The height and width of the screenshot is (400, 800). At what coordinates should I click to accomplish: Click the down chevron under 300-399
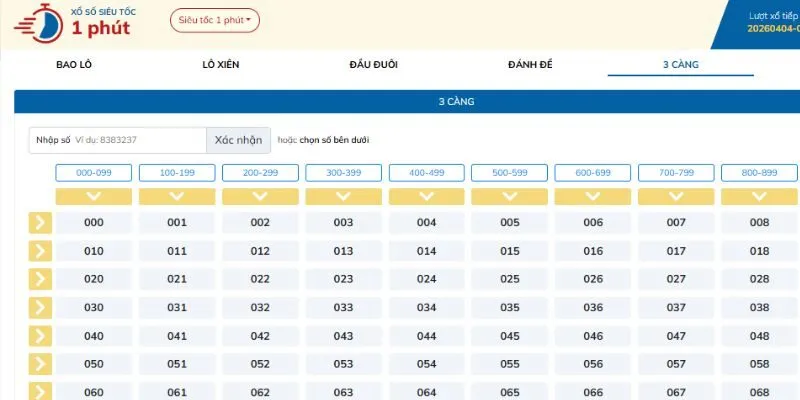pyautogui.click(x=343, y=196)
